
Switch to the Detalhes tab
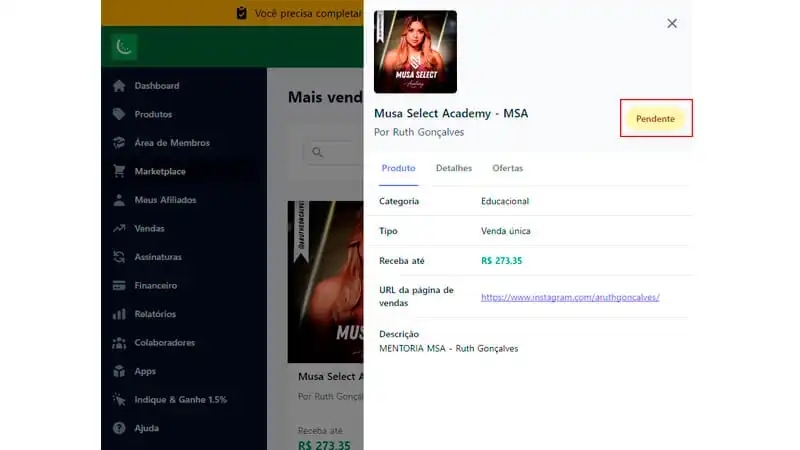(x=454, y=168)
